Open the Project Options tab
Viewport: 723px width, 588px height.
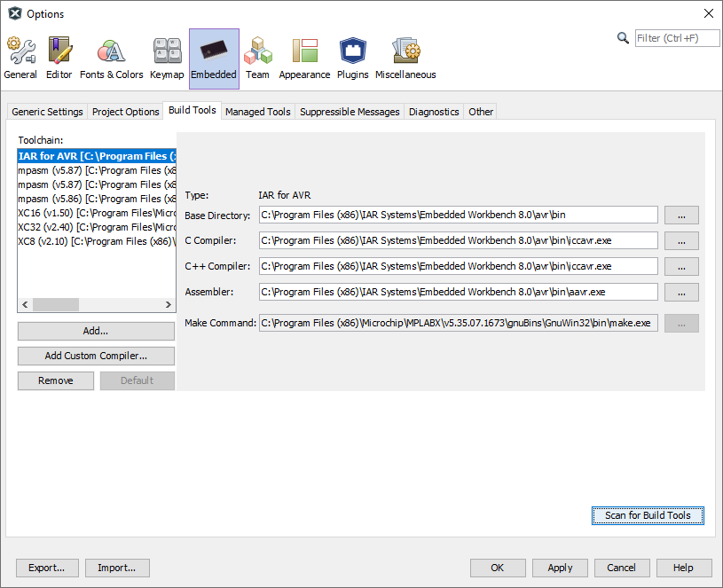pyautogui.click(x=125, y=112)
